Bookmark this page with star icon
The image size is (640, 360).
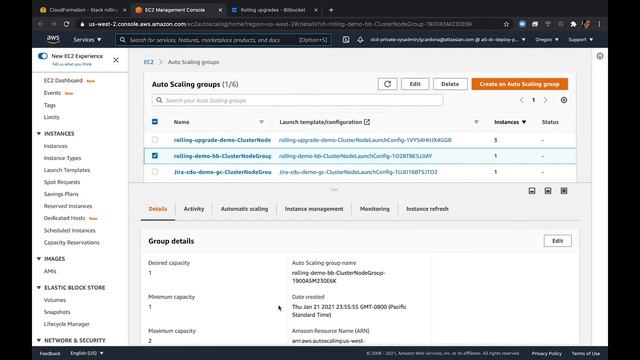point(506,24)
